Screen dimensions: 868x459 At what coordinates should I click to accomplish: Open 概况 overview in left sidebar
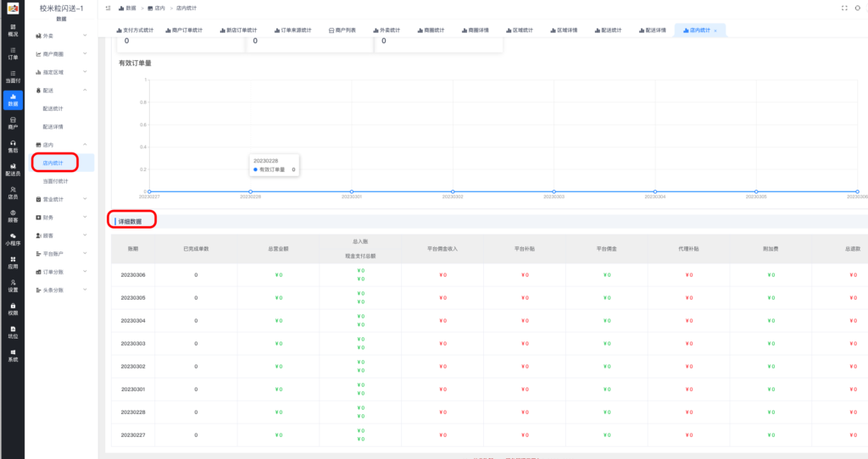tap(12, 30)
